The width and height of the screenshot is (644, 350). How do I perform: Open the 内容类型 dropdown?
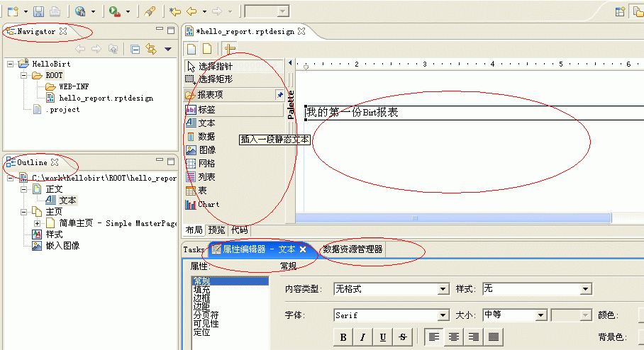(443, 289)
